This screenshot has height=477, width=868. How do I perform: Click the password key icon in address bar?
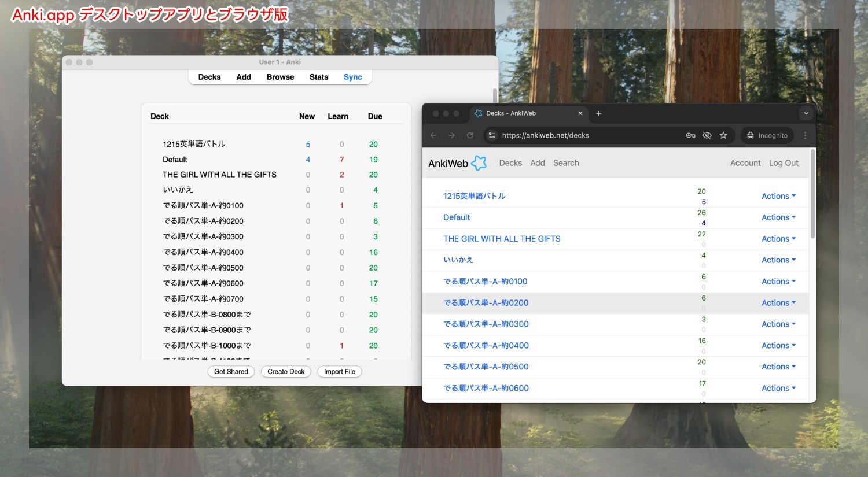tap(690, 135)
